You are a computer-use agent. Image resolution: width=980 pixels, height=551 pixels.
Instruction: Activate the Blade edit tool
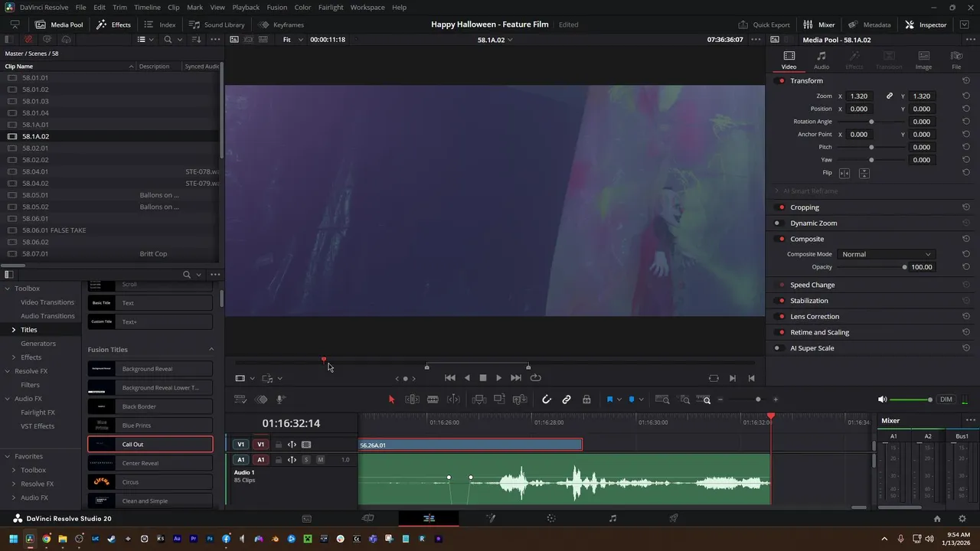pos(433,399)
